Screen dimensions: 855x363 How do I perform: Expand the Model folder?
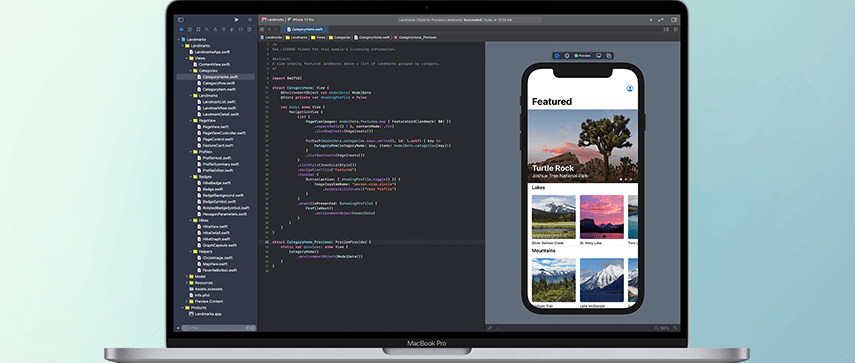[x=187, y=276]
